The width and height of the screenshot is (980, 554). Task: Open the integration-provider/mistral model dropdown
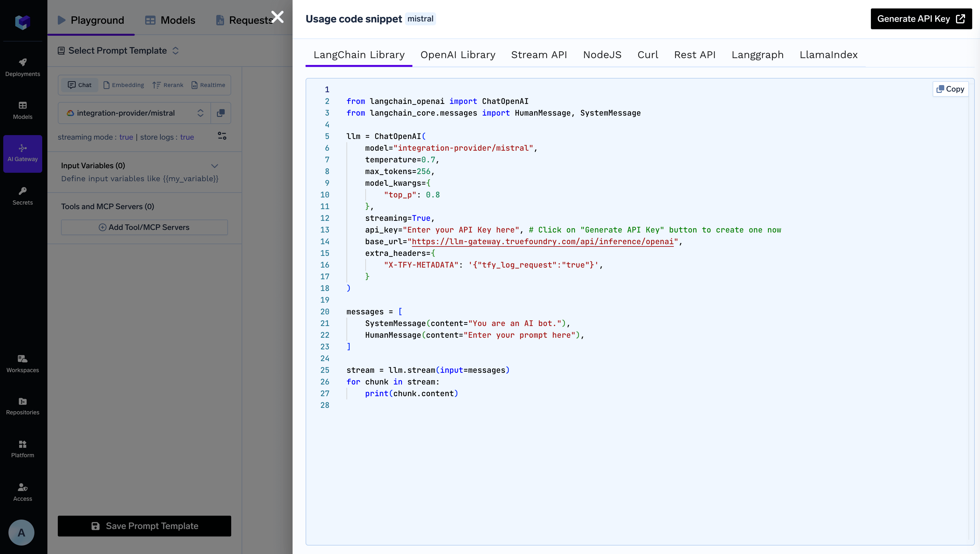pos(134,113)
